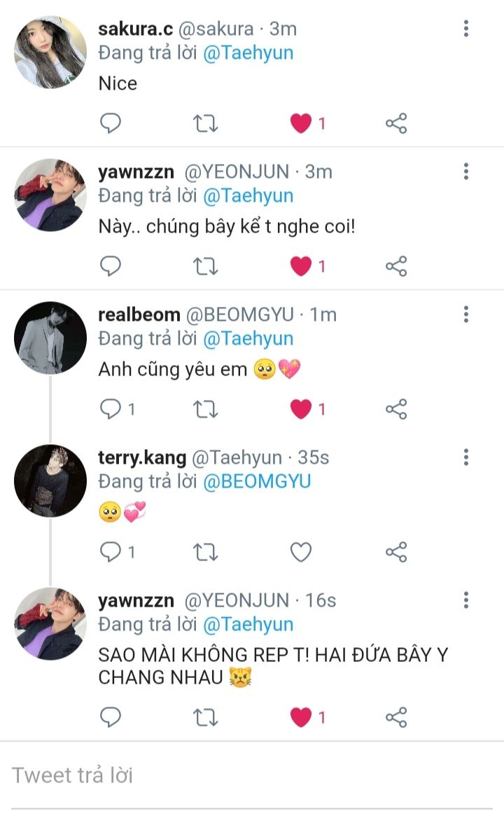The width and height of the screenshot is (504, 814).
Task: Unlike sakura.c's "Nice" tweet
Action: (x=301, y=124)
